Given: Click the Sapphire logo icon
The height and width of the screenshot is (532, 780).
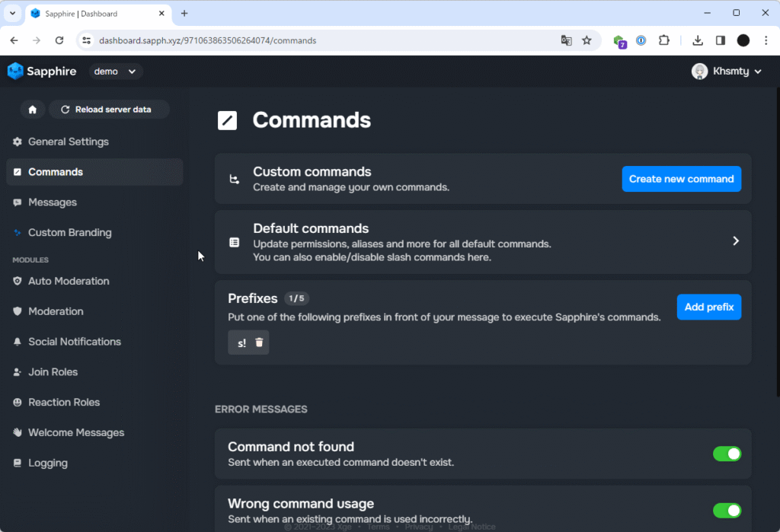Looking at the screenshot, I should [x=15, y=71].
